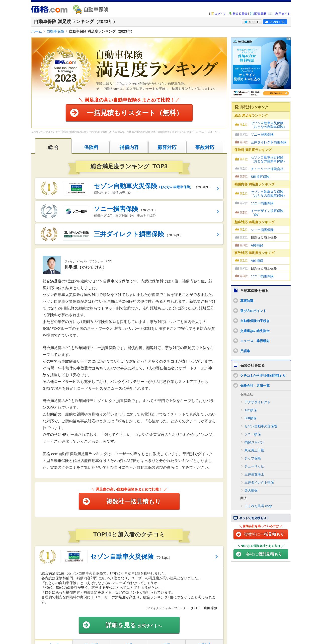The height and width of the screenshot is (644, 322).
Task: Click the Saison Insurance logo in TOP3 list
Action: tap(76, 188)
